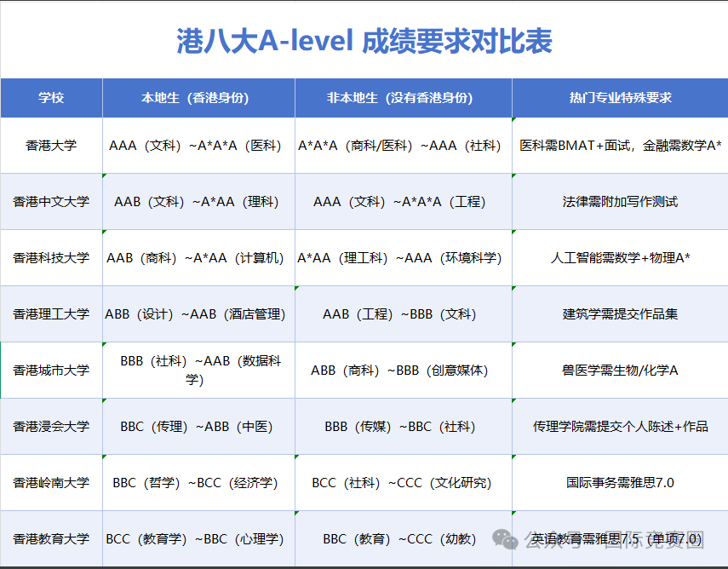728x569 pixels.
Task: Click the 香港城市大学 cell
Action: tap(52, 371)
